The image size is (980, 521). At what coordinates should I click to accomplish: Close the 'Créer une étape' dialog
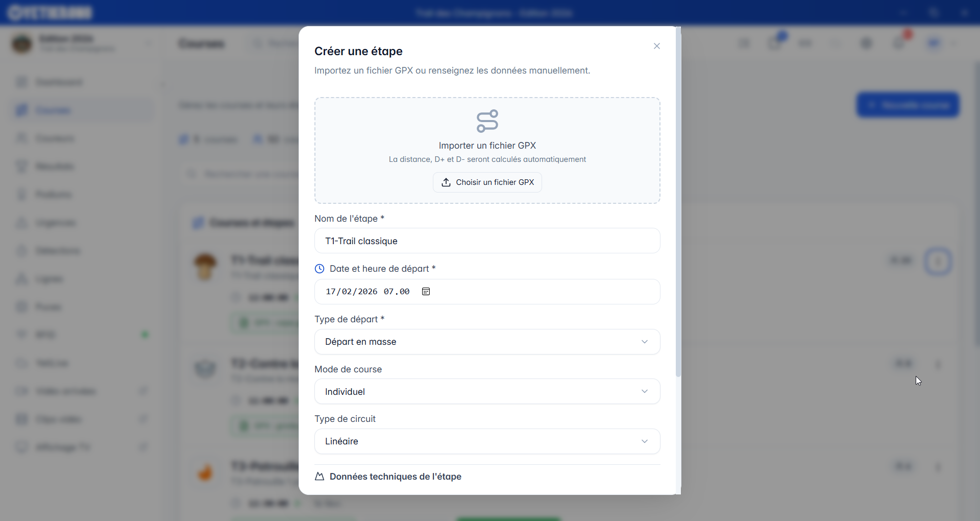[657, 46]
